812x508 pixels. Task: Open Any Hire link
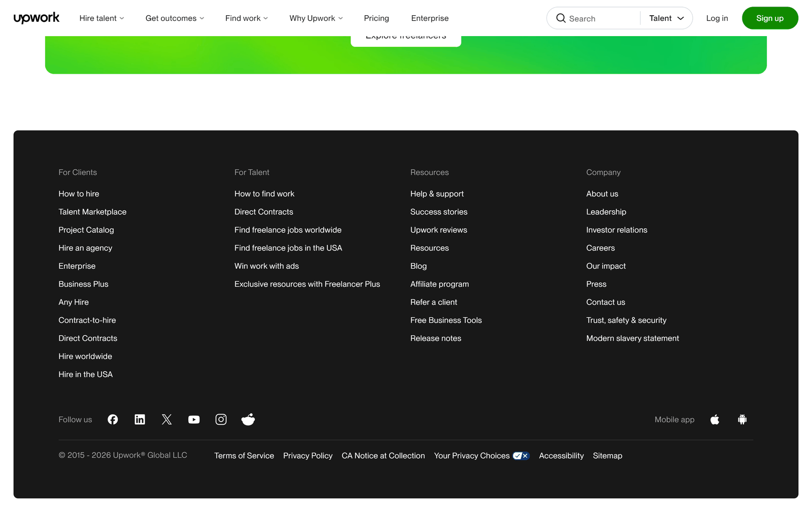click(74, 302)
